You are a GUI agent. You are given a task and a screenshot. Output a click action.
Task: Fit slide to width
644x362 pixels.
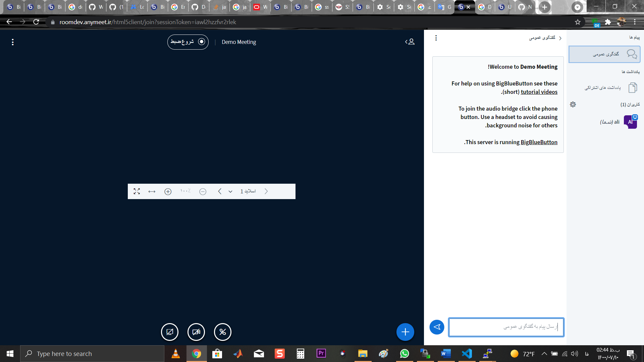click(x=152, y=191)
